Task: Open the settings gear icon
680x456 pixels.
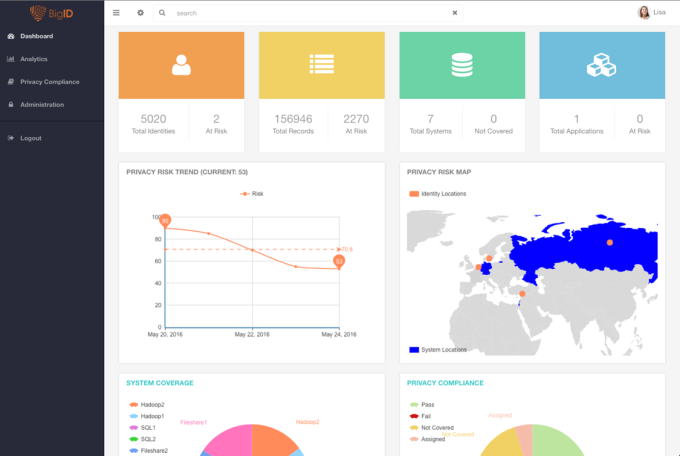Action: (141, 13)
